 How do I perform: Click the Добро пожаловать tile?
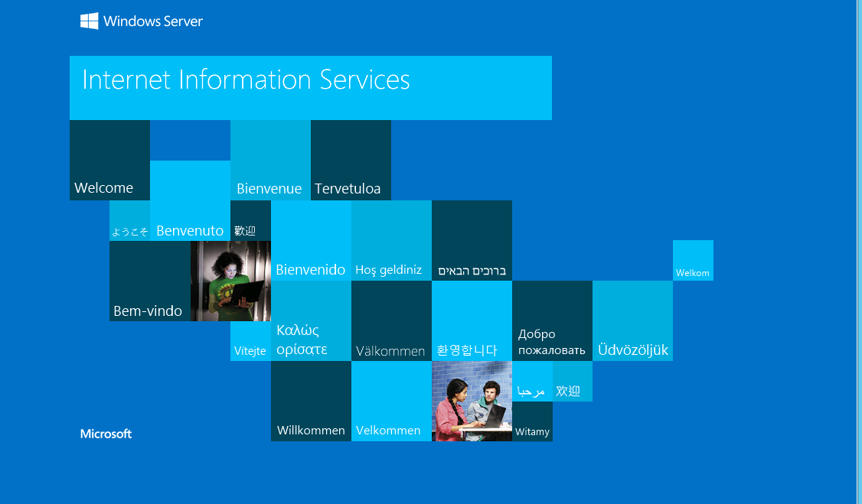pyautogui.click(x=553, y=320)
